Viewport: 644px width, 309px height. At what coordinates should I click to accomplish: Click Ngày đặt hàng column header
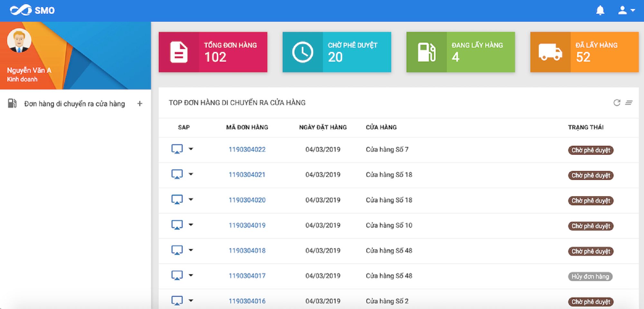[x=323, y=127]
